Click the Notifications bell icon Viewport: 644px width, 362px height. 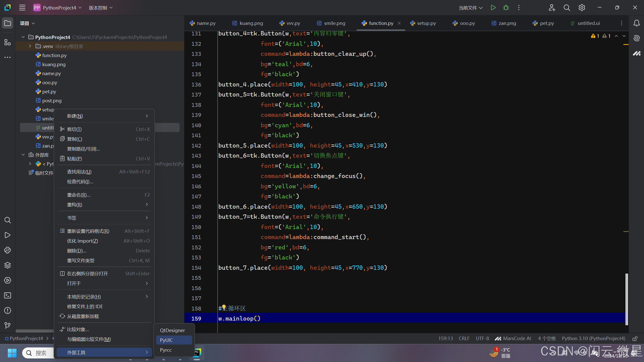point(637,23)
